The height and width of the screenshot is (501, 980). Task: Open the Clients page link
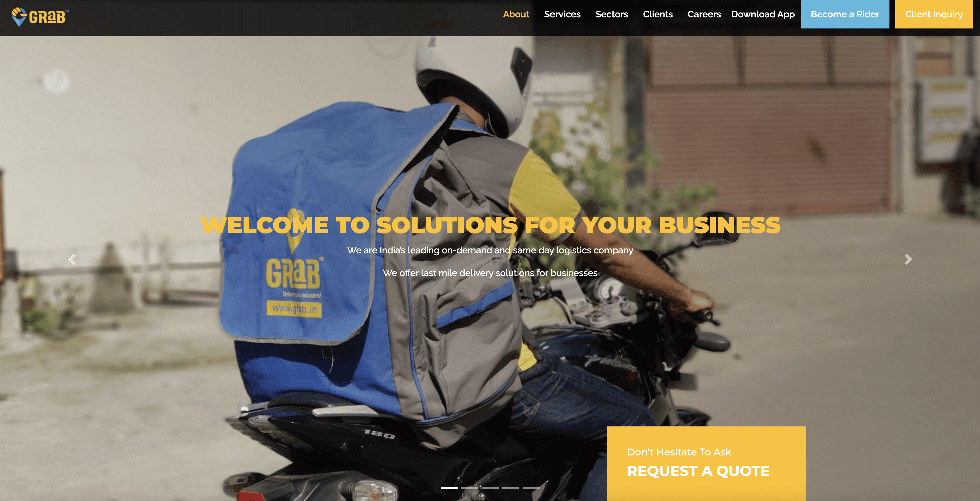pos(658,15)
